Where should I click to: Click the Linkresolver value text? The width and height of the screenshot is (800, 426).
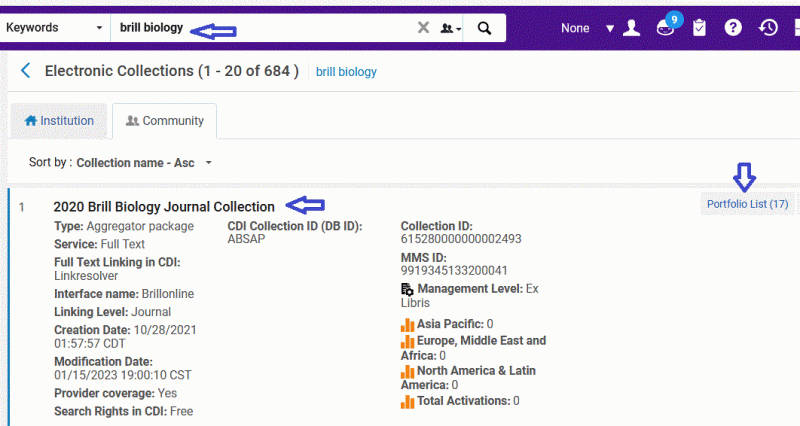point(86,276)
